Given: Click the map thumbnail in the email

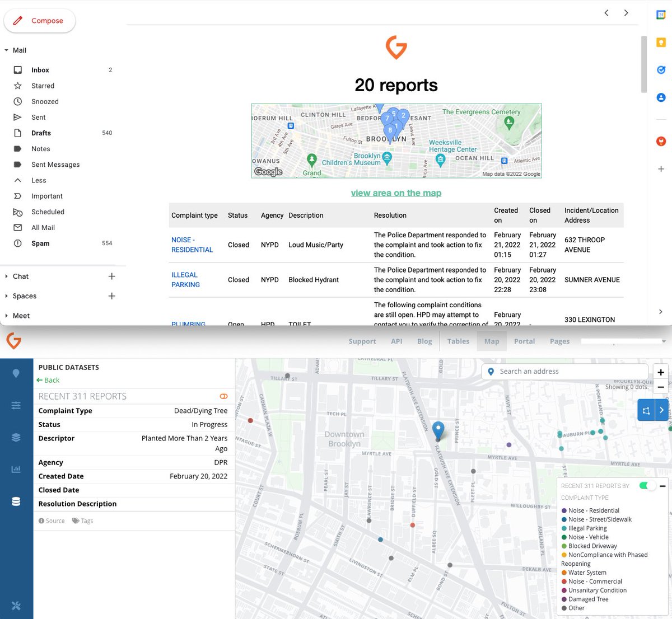Looking at the screenshot, I should tap(396, 141).
